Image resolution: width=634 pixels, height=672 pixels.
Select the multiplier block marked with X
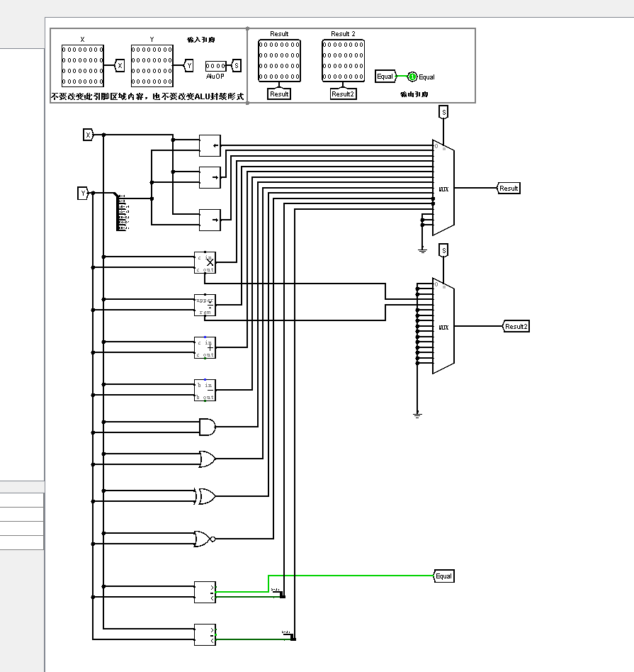point(205,262)
